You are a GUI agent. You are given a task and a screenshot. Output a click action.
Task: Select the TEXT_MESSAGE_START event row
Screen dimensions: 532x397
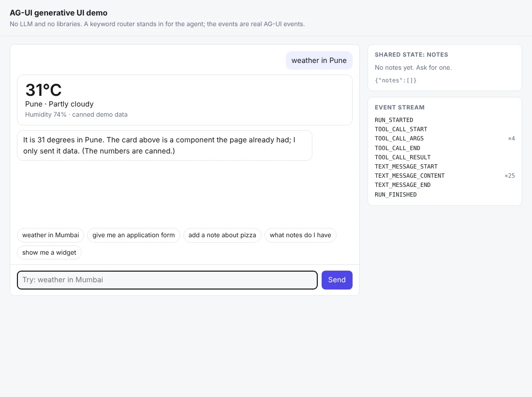coord(445,167)
